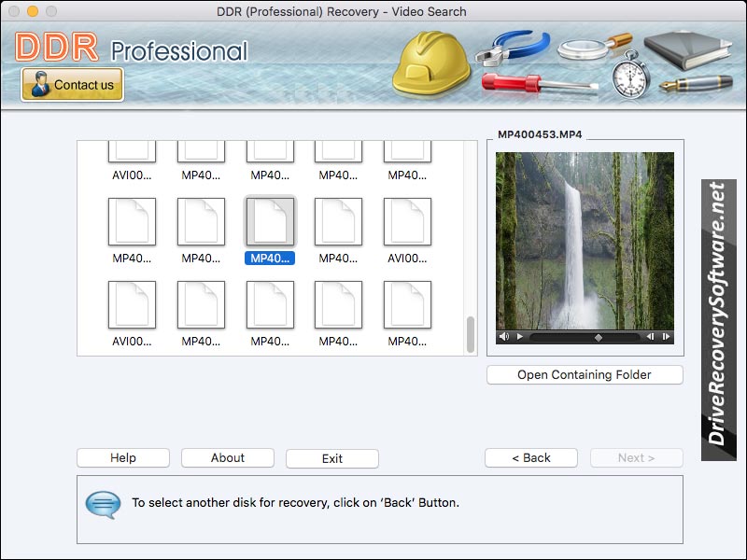Go Back to disk selection
Screen dimensions: 747x560
pyautogui.click(x=531, y=458)
